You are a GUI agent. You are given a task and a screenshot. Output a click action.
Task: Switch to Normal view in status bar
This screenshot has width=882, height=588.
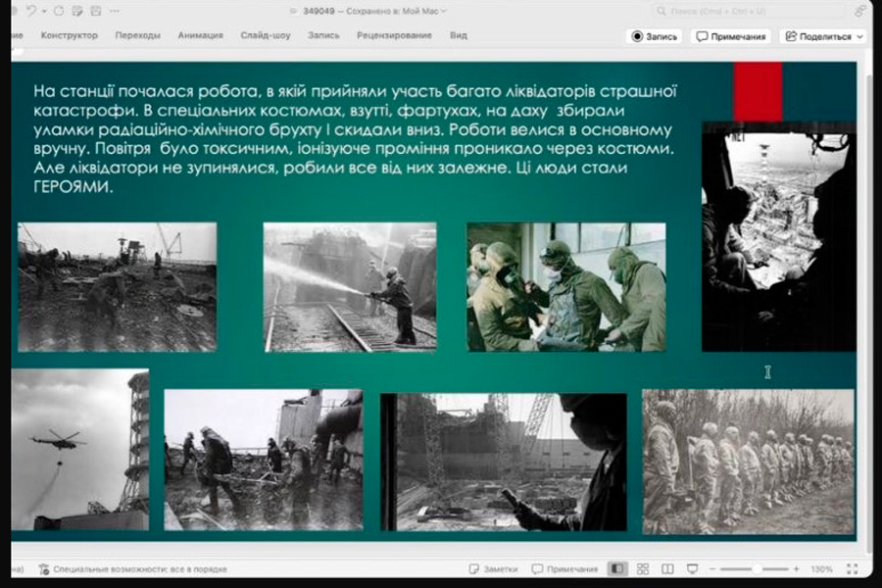pos(617,569)
